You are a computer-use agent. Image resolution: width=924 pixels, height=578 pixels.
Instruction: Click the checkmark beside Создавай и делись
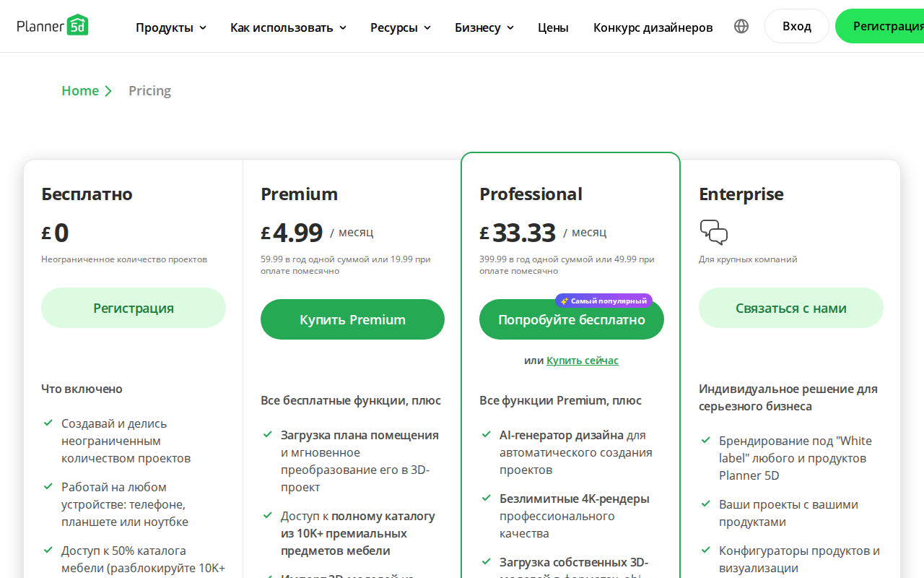pyautogui.click(x=48, y=423)
